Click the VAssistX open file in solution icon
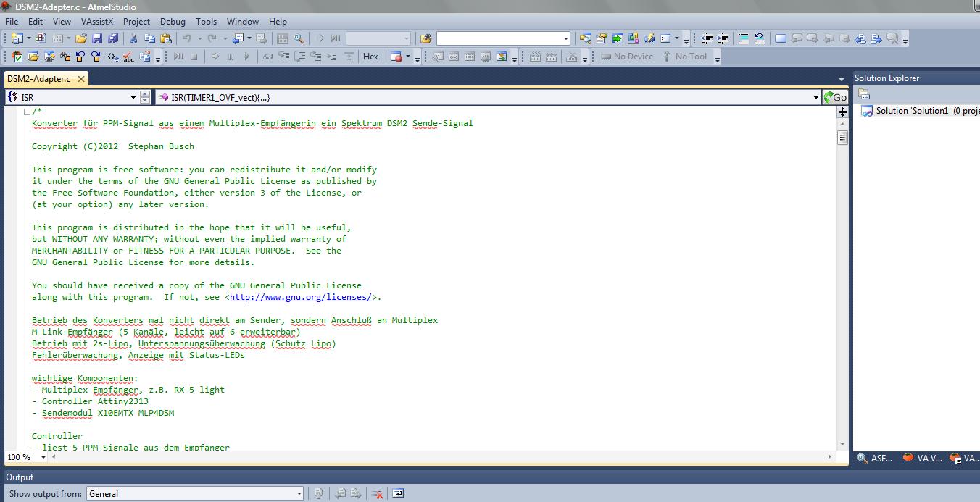The image size is (980, 502). (x=33, y=57)
